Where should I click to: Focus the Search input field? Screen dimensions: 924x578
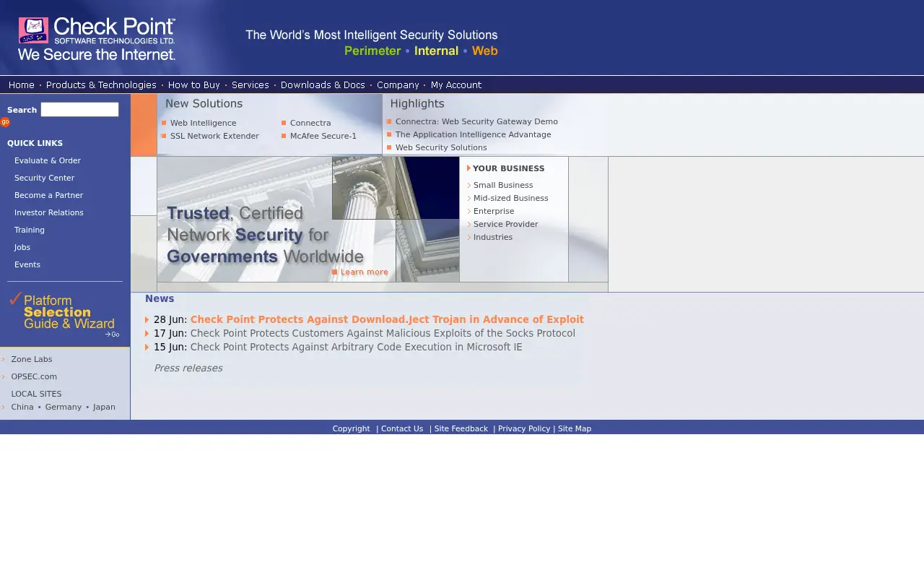(79, 109)
